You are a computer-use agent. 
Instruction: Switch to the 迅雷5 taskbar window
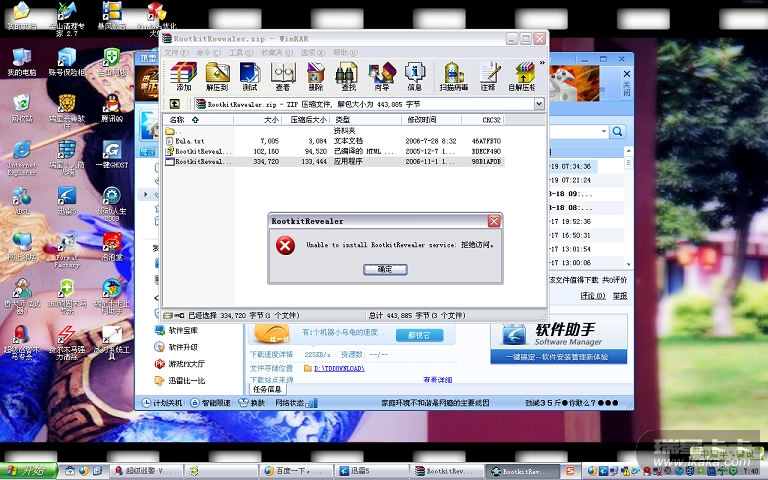tap(371, 471)
